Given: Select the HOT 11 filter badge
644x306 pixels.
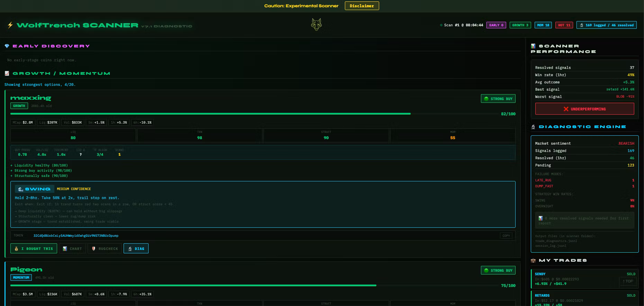Looking at the screenshot, I should 564,25.
